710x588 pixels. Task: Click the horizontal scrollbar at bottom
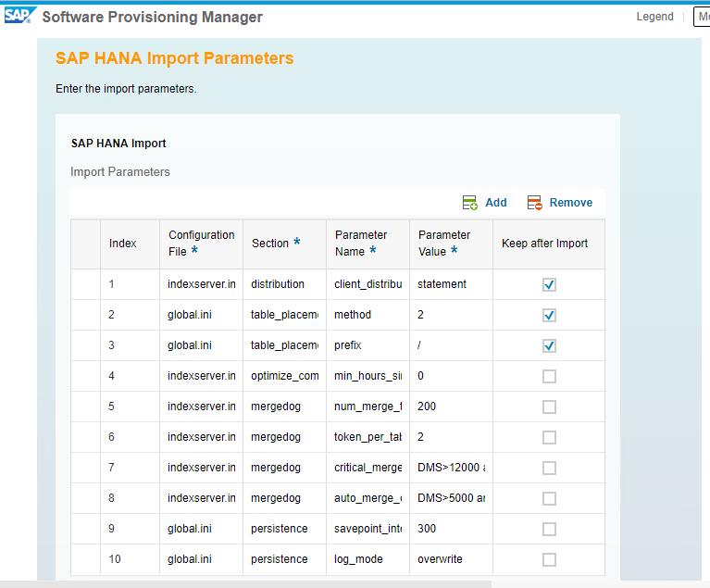point(245,584)
